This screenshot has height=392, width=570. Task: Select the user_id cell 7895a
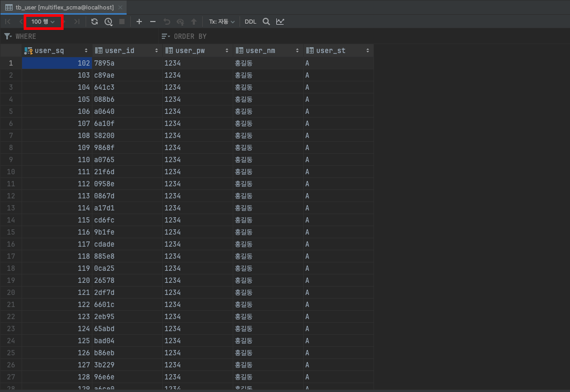pos(127,63)
